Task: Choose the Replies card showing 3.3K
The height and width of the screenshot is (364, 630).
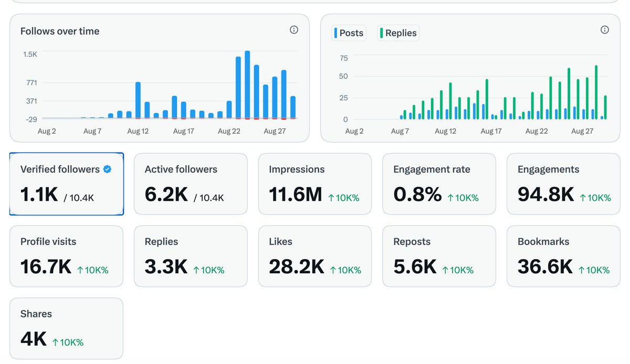Action: [x=191, y=256]
